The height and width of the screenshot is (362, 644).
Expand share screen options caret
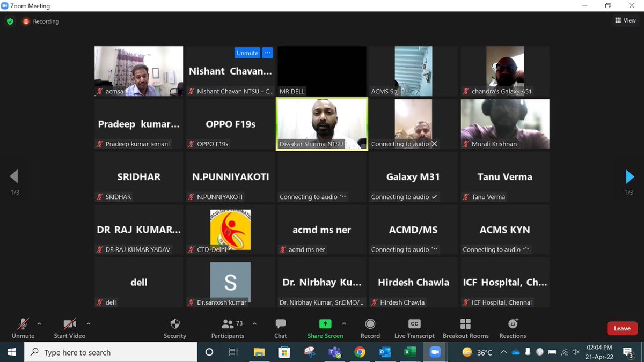click(344, 324)
